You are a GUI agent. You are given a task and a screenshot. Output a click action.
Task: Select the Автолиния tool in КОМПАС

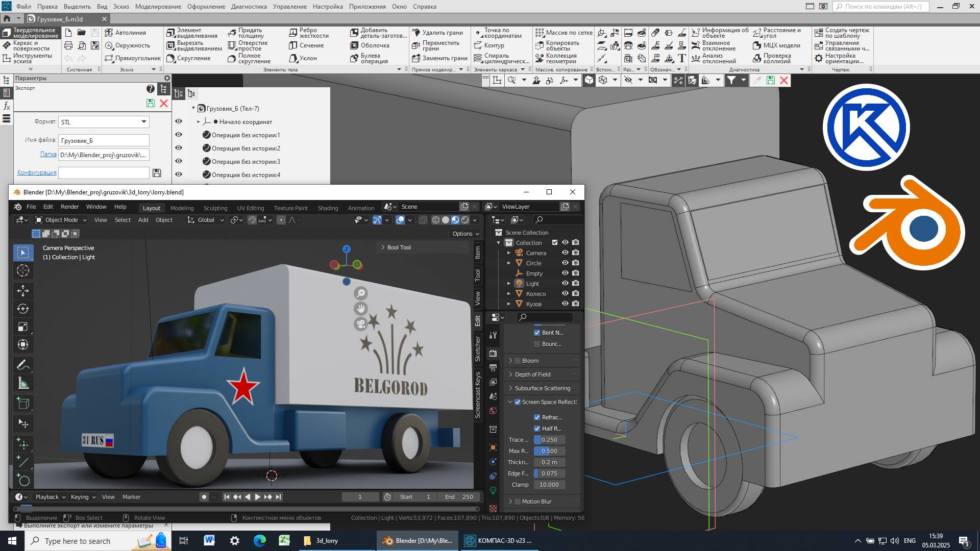(126, 32)
